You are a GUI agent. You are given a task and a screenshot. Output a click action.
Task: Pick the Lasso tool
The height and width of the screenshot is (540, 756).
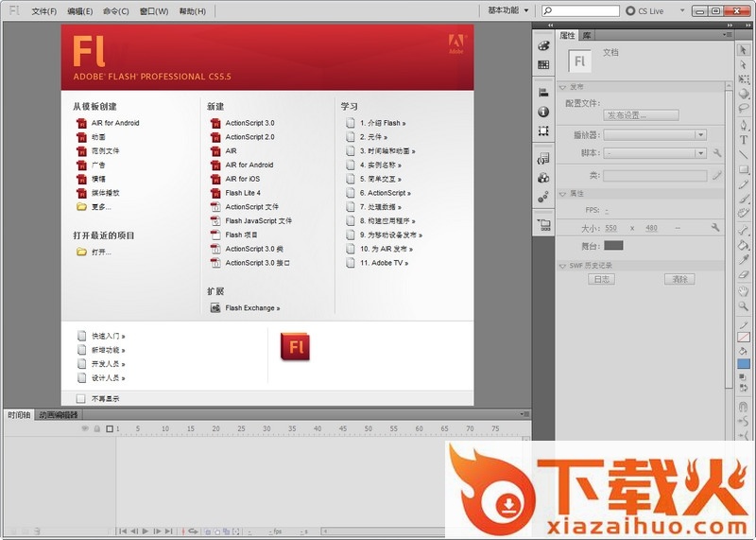tap(744, 108)
